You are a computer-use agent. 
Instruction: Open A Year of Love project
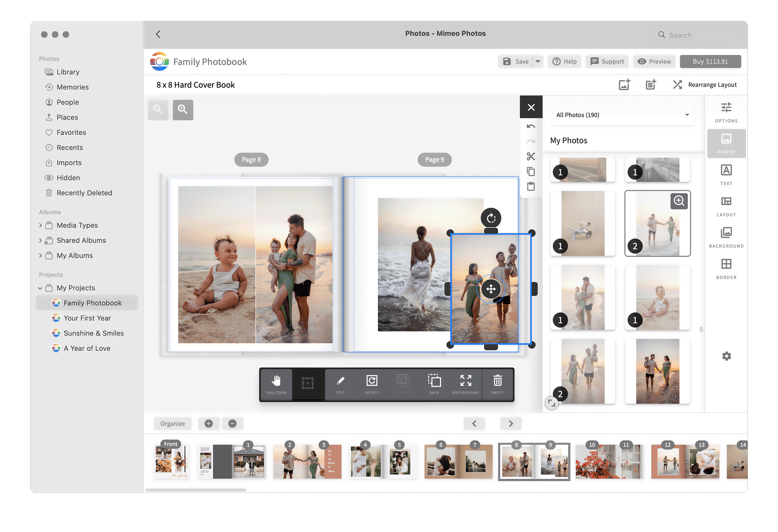[x=87, y=348]
